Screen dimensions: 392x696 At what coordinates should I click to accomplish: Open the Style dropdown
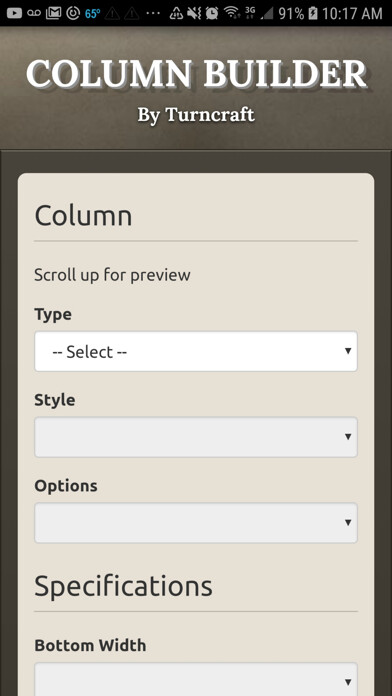pos(196,437)
